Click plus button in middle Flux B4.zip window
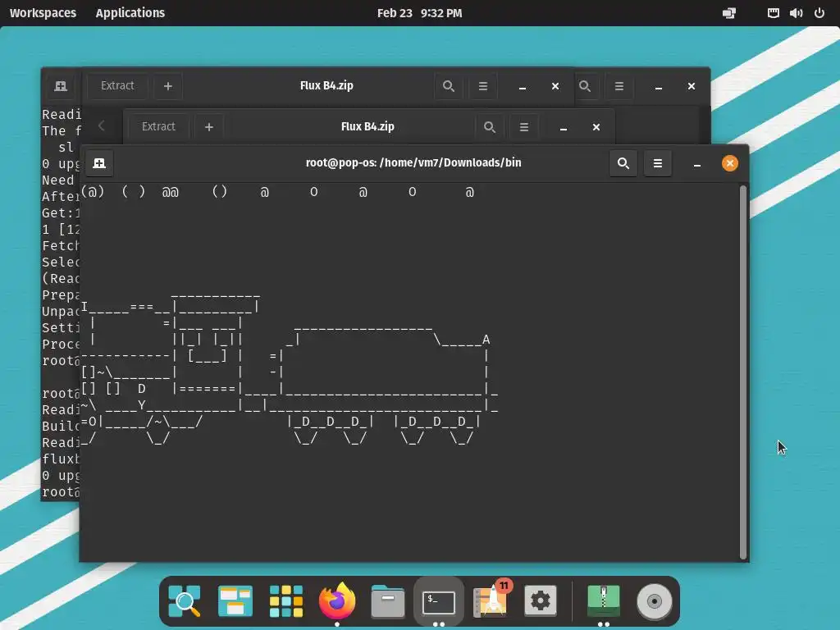The width and height of the screenshot is (840, 630). (x=209, y=127)
